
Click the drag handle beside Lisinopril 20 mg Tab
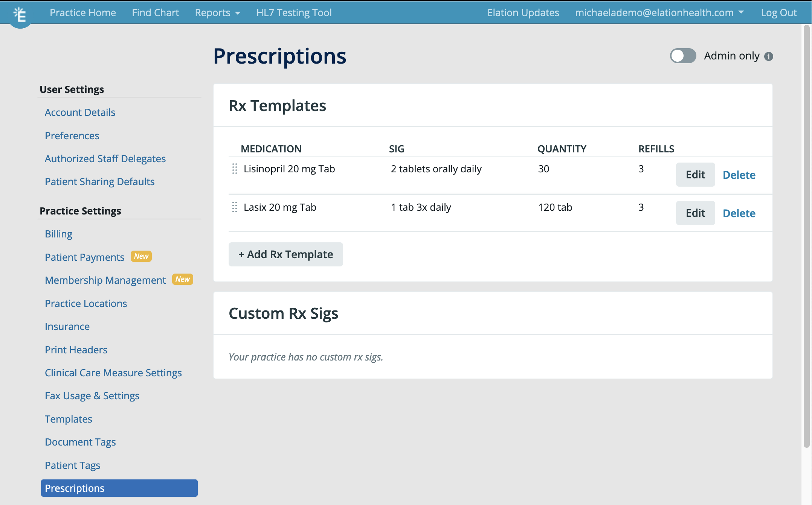tap(235, 169)
